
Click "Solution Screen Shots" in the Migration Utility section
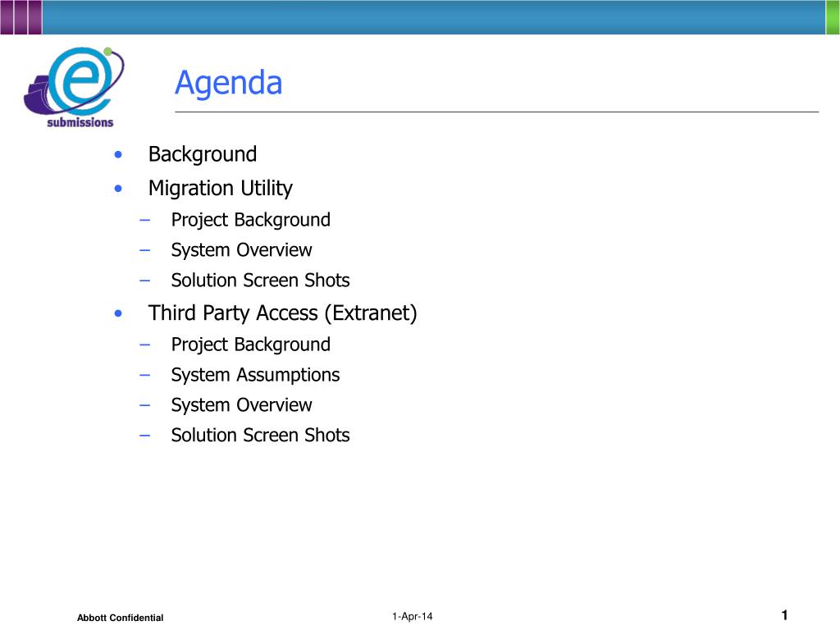(260, 281)
